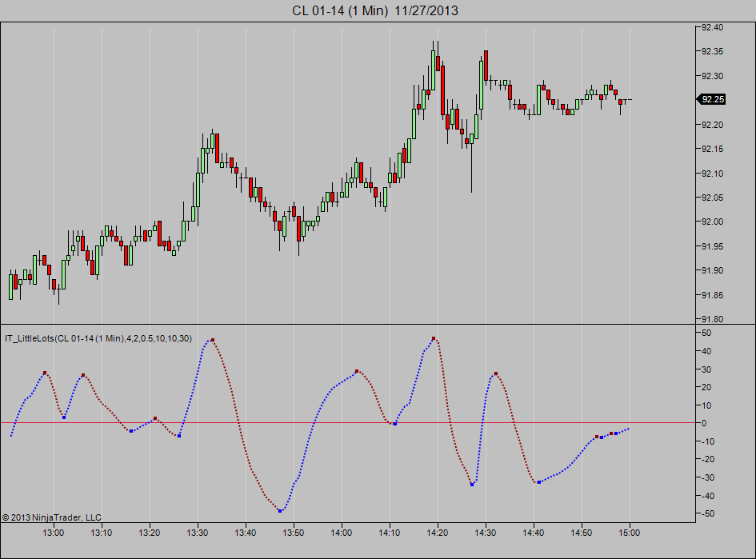Click the 14:10 time axis label
Image resolution: width=756 pixels, height=559 pixels.
point(390,533)
